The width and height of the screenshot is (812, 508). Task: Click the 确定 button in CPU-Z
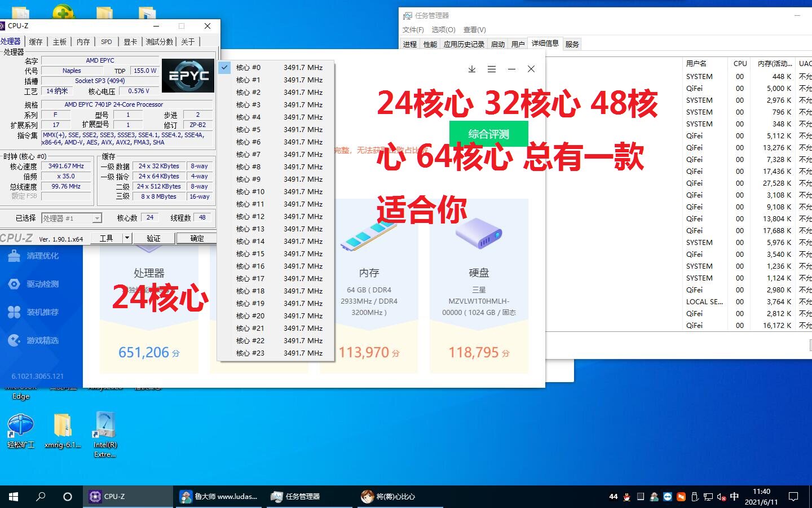coord(197,238)
